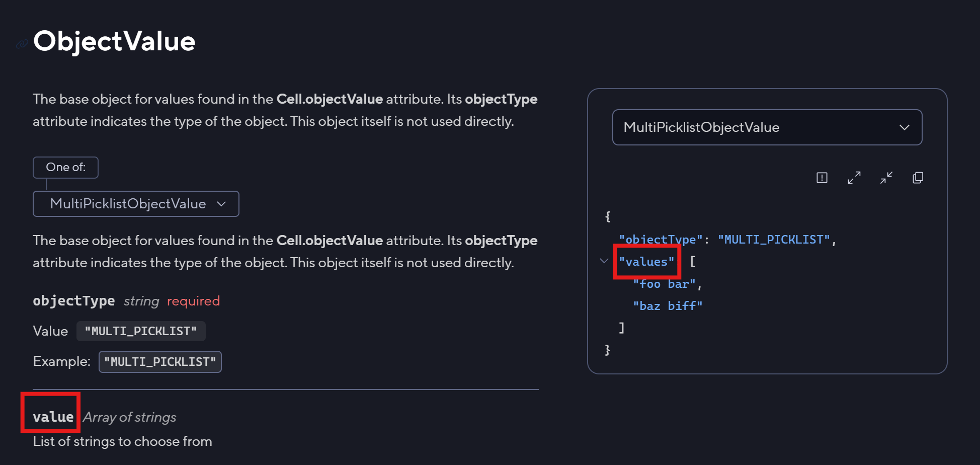Click the report issue exclamation icon
Viewport: 980px width, 465px height.
(x=822, y=178)
